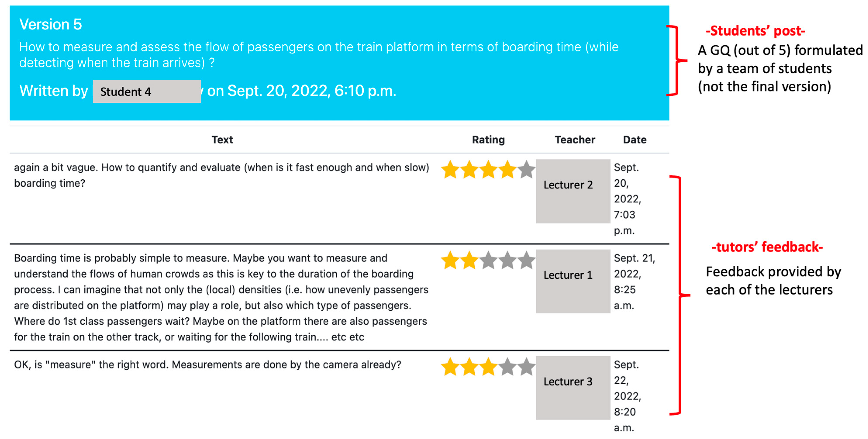Click the first star in Lecturer 3's rating
This screenshot has width=868, height=439.
click(450, 367)
